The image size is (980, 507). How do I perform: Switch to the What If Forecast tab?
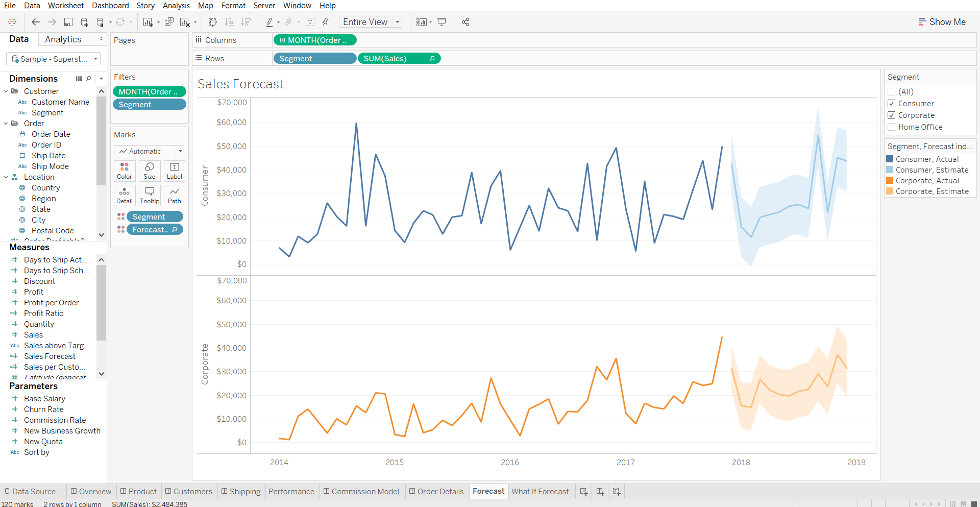click(540, 492)
